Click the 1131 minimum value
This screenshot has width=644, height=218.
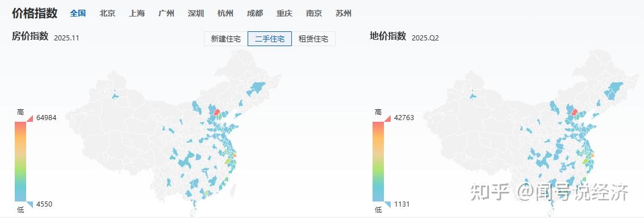pos(402,204)
